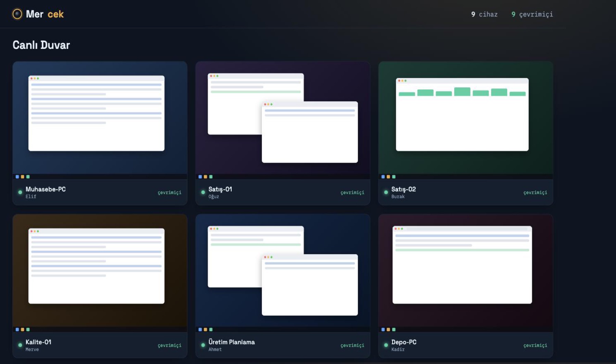
Task: Select the Kalite-01 device name
Action: (38, 342)
